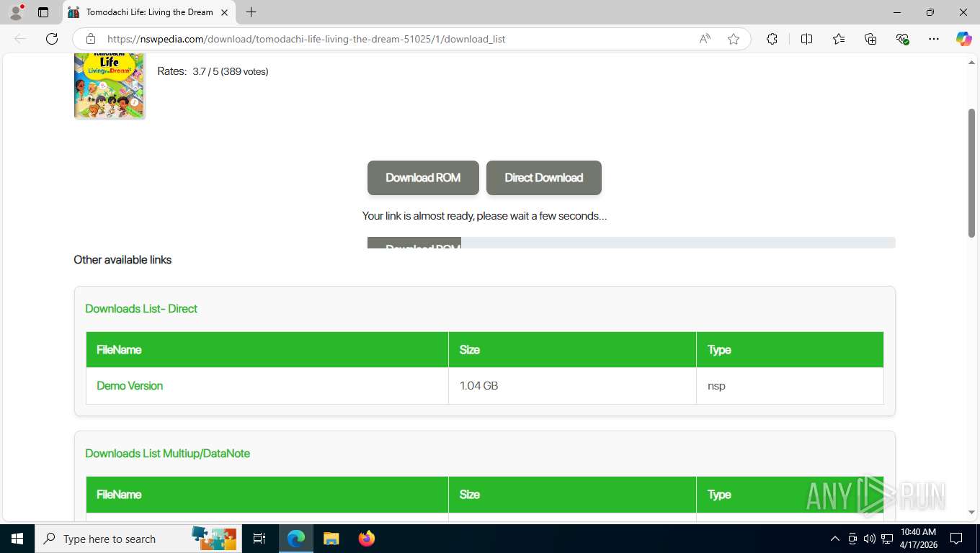Open Task View on the taskbar
This screenshot has height=553, width=980.
pyautogui.click(x=259, y=539)
